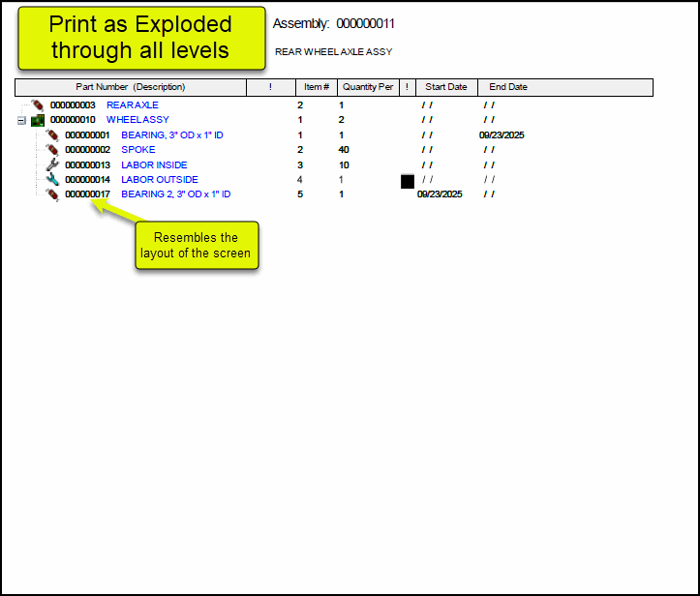Click the LABOR INSIDE wrench icon

[x=52, y=164]
